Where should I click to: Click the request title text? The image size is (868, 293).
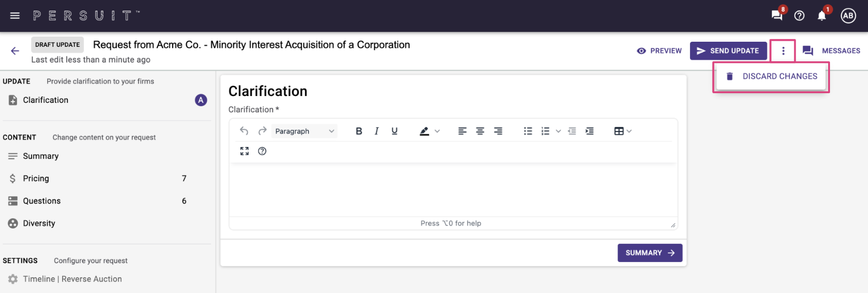pos(252,45)
